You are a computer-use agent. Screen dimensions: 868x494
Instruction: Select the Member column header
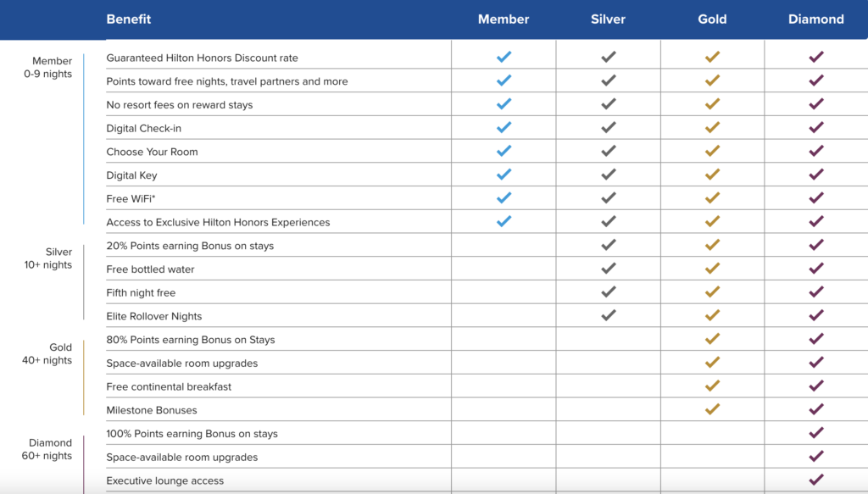[504, 19]
